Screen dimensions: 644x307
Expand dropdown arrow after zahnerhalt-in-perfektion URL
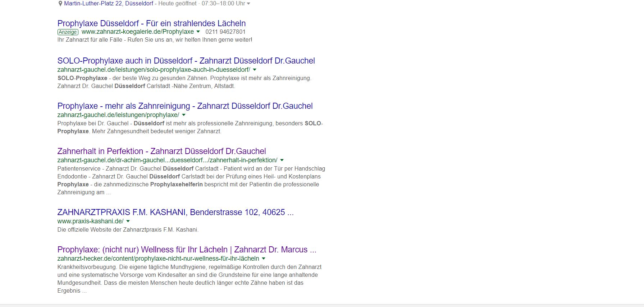282,160
